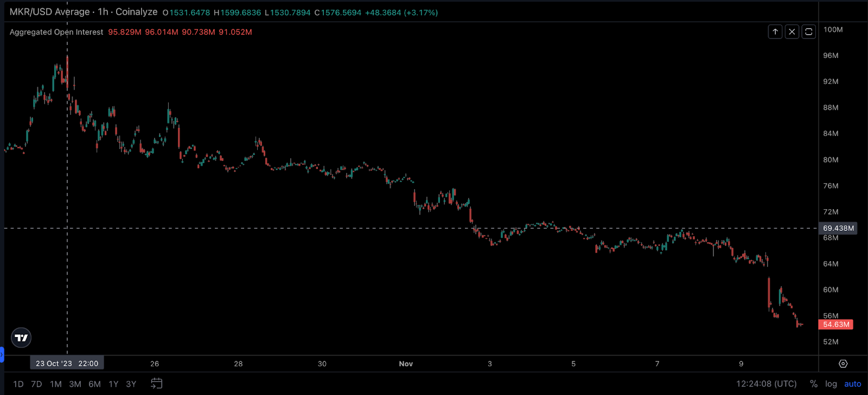Maximize the Open Interest pane
The height and width of the screenshot is (395, 868).
[x=809, y=32]
